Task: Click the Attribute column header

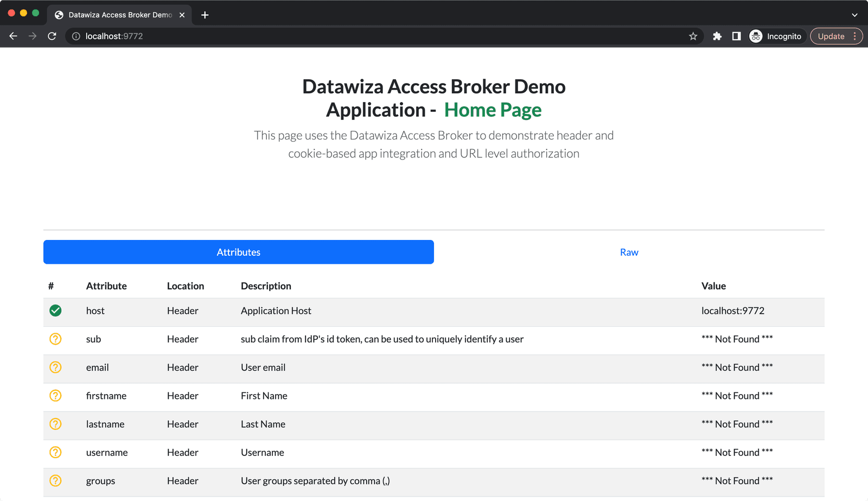Action: 106,286
